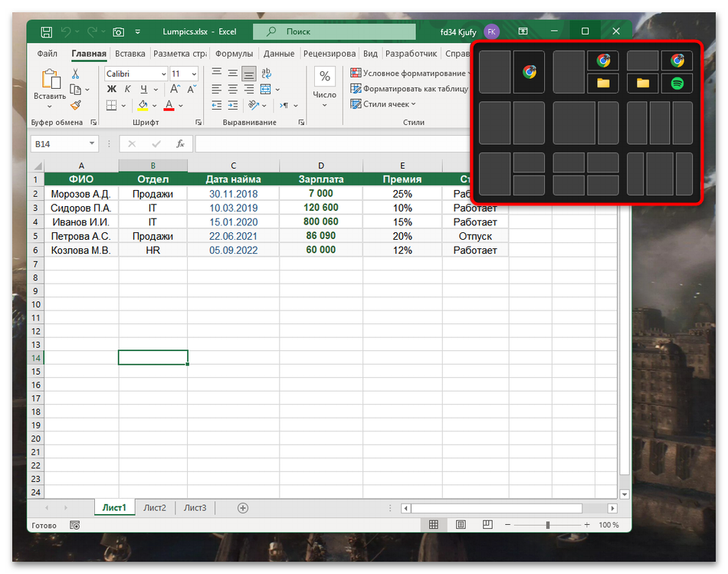728x574 pixels.
Task: Select the Format Painter brush icon
Action: [x=76, y=105]
